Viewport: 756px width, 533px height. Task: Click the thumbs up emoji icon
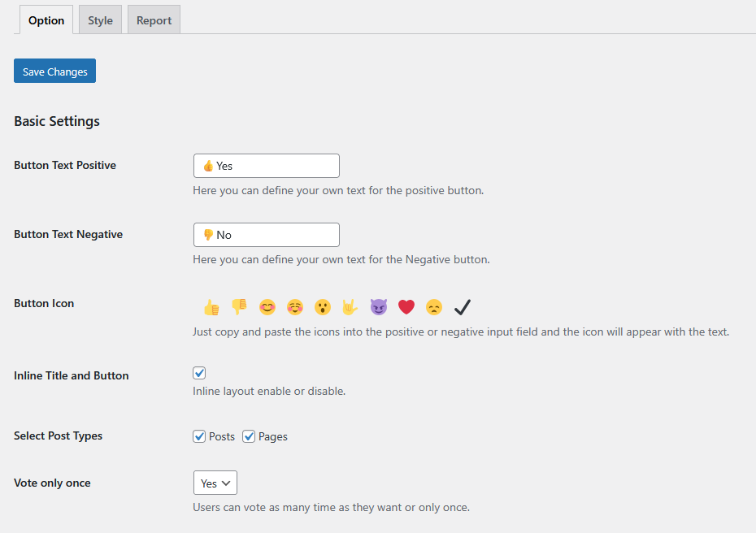(211, 307)
